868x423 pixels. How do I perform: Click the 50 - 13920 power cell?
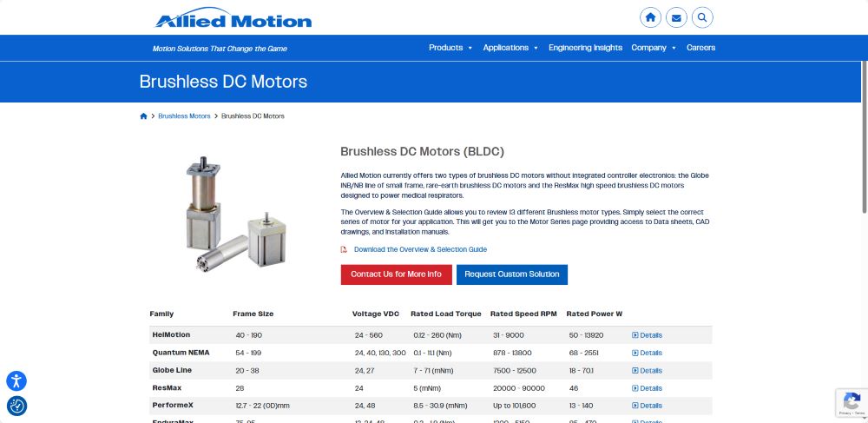coord(586,335)
